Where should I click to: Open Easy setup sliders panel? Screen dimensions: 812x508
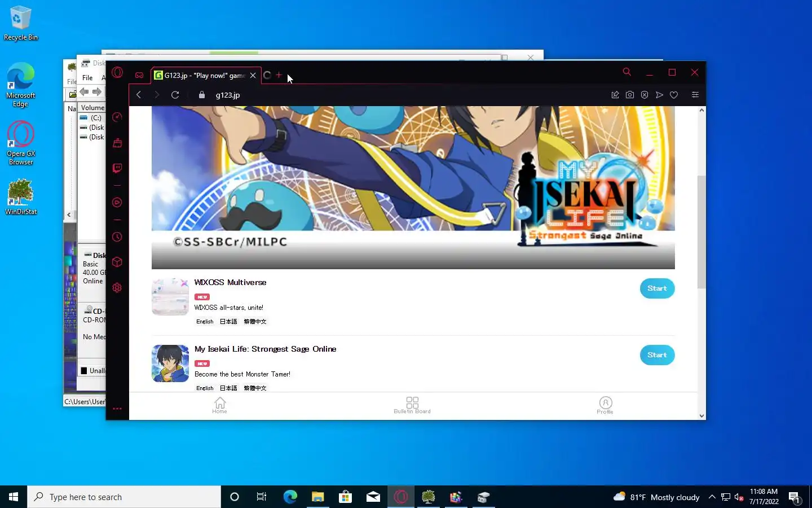pyautogui.click(x=695, y=95)
